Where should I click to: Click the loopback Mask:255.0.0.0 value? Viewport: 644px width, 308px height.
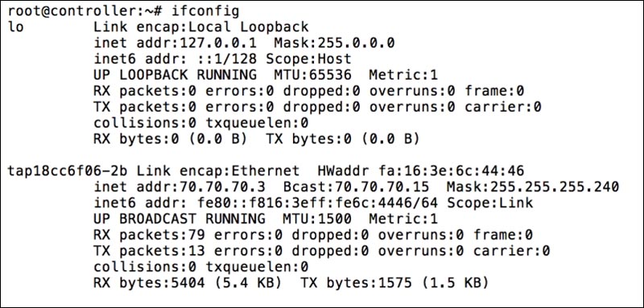tap(334, 43)
